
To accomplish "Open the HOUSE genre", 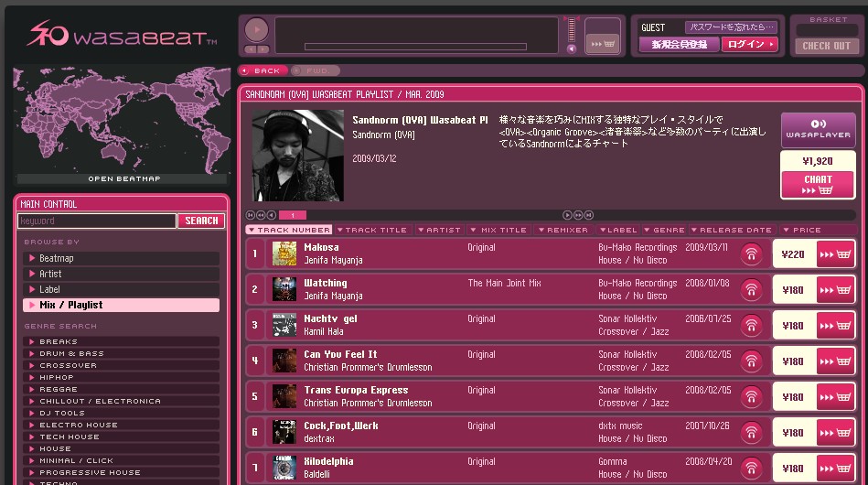I will coord(122,448).
